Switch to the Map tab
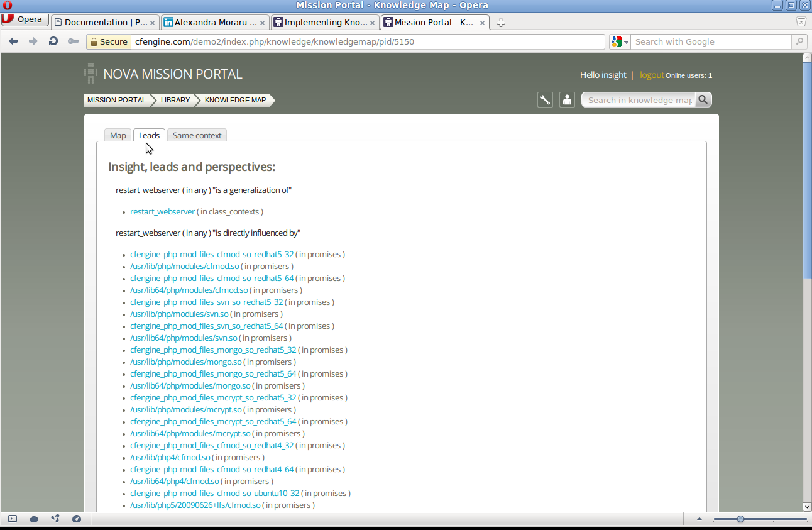The height and width of the screenshot is (530, 812). click(x=118, y=135)
